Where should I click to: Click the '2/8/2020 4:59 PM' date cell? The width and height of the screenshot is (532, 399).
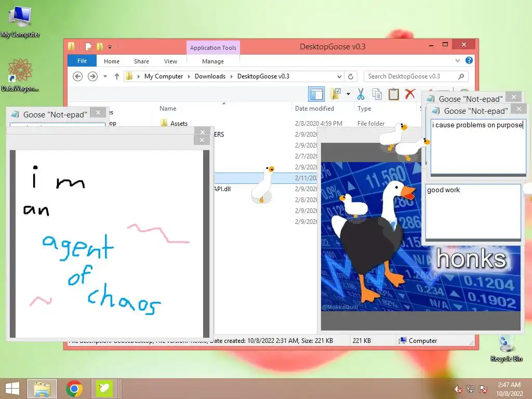coord(318,124)
